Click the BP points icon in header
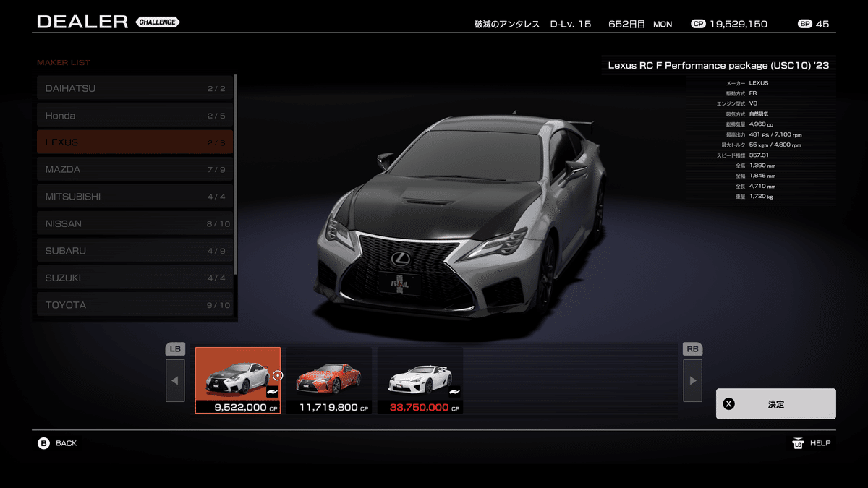 [804, 24]
